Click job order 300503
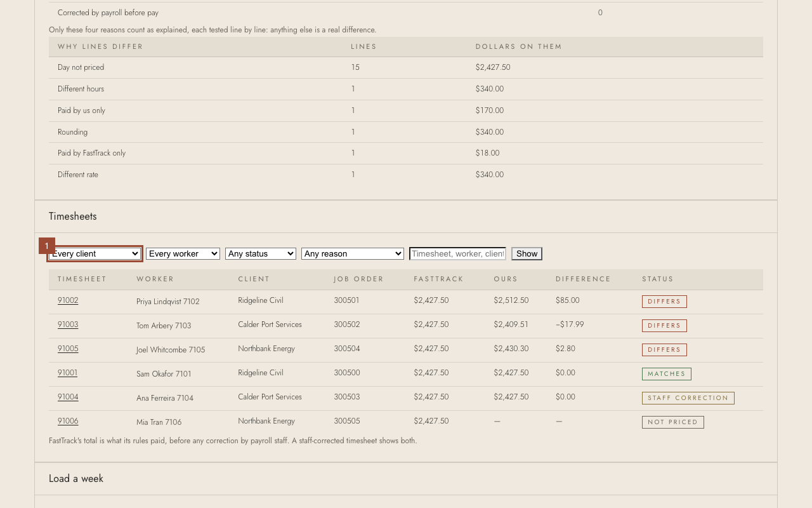 click(347, 397)
